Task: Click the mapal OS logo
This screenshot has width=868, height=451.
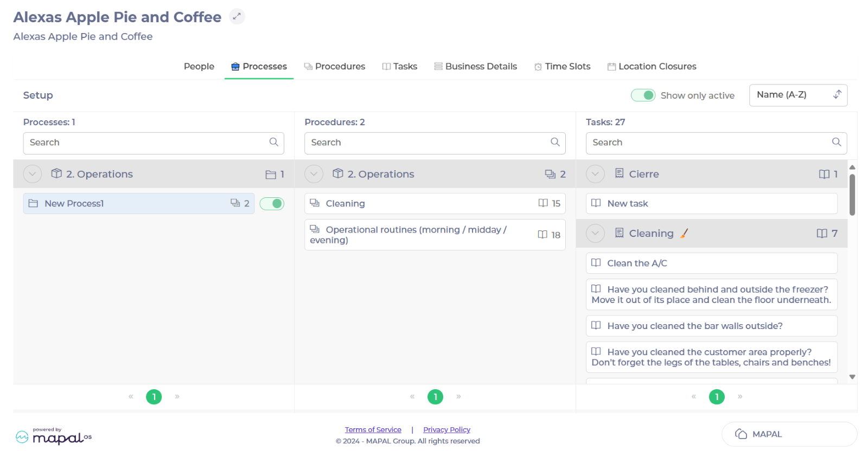Action: click(x=54, y=436)
